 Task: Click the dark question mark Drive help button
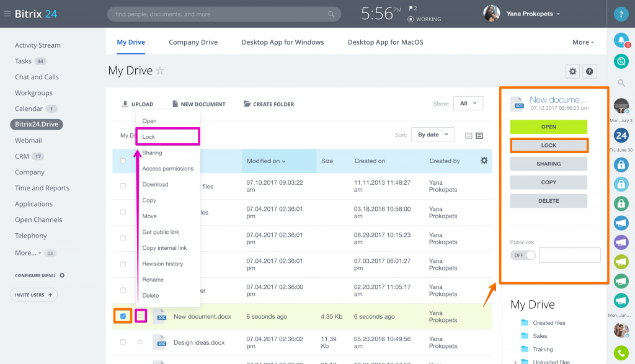tap(589, 71)
